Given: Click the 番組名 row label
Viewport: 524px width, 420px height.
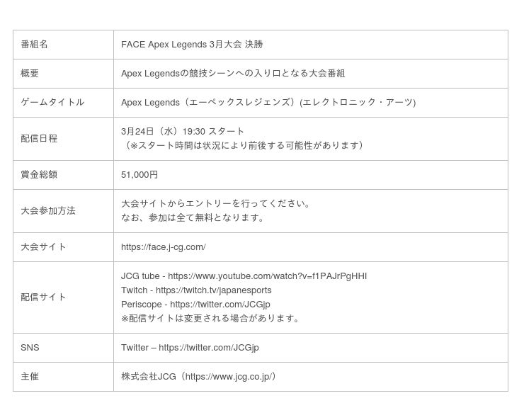Looking at the screenshot, I should coord(34,45).
